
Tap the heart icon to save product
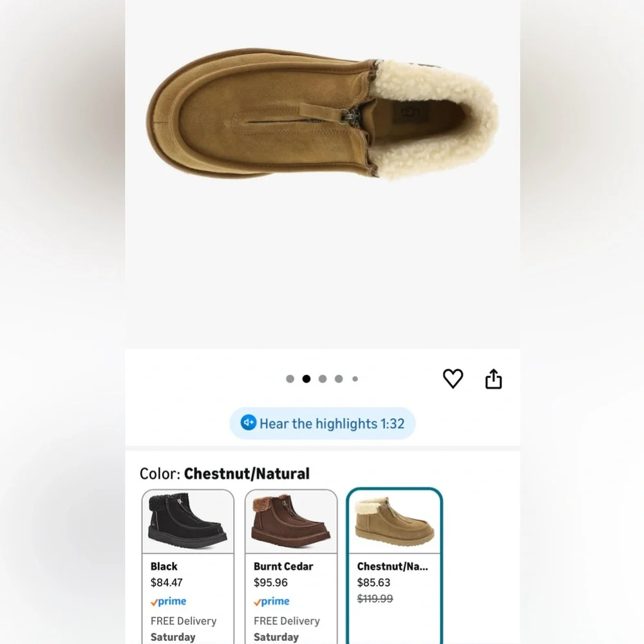(x=453, y=379)
